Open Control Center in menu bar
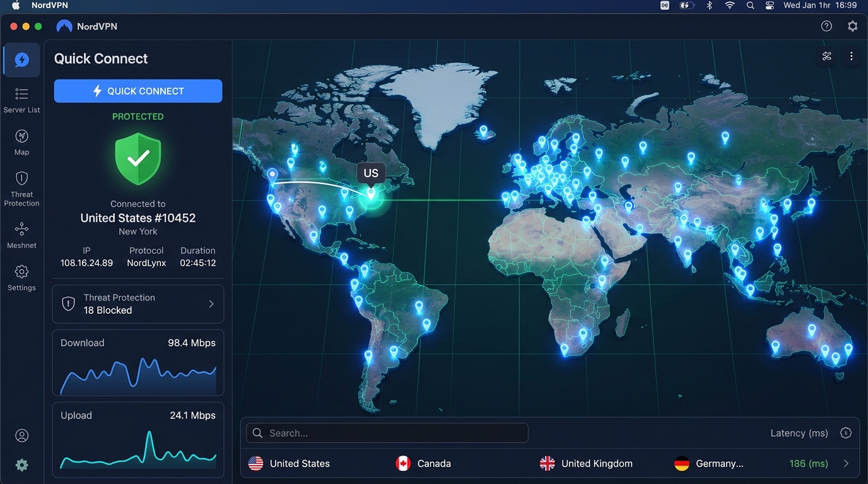 (770, 5)
